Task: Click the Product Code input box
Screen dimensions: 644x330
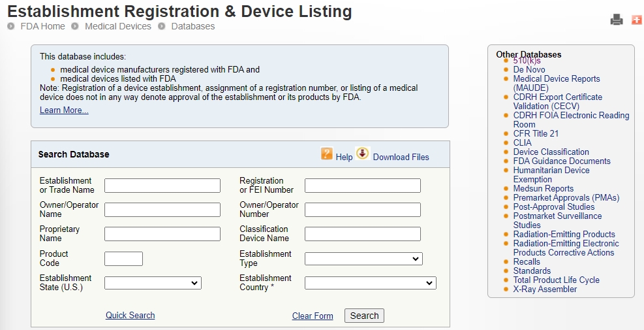Action: (123, 259)
